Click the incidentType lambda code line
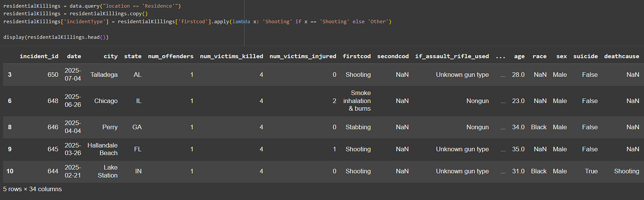 [197, 22]
